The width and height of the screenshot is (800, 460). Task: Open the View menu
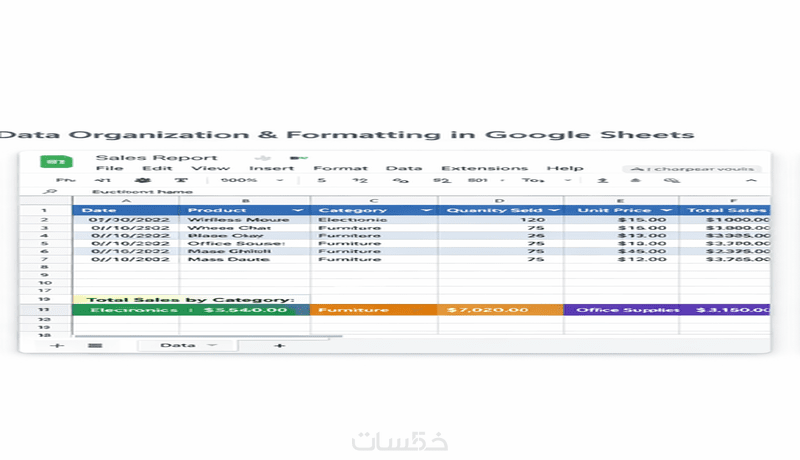[x=210, y=168]
